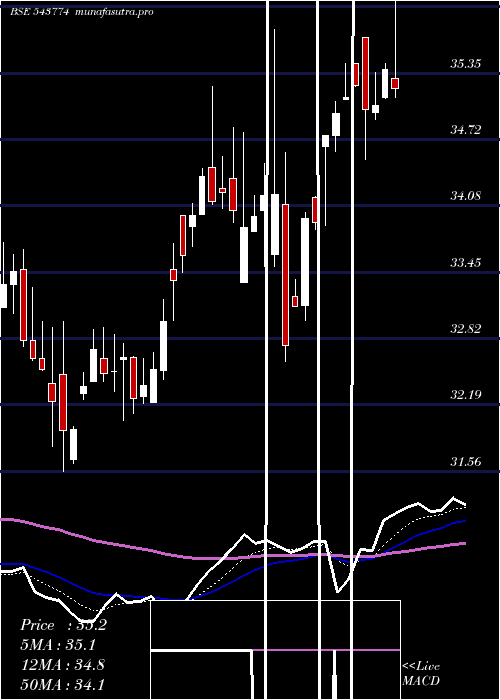Click the <<Live MACD label
The width and height of the screenshot is (500, 700).
point(421,673)
